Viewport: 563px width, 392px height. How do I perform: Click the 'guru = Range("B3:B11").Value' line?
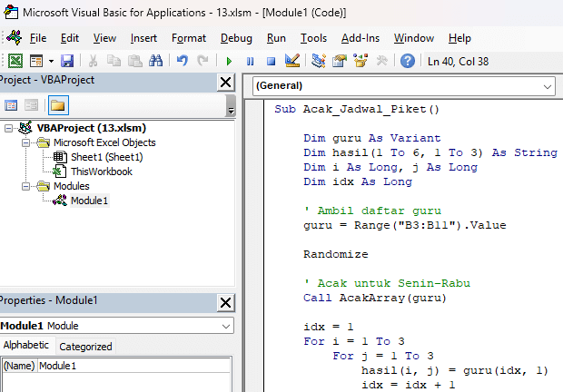(405, 225)
